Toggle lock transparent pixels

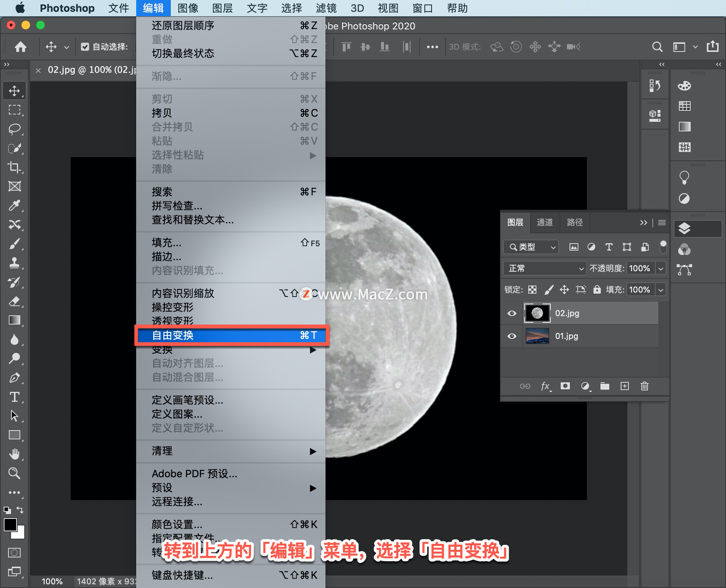(532, 289)
